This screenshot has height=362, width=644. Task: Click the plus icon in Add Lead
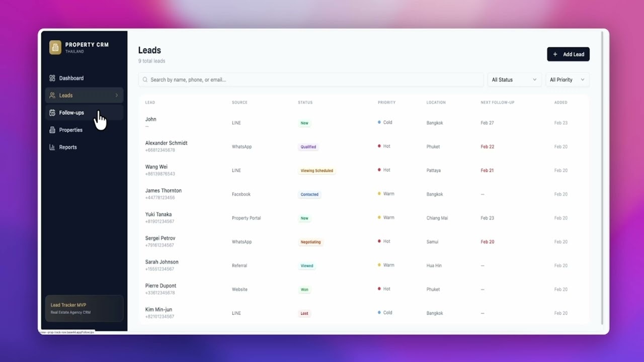pos(555,54)
